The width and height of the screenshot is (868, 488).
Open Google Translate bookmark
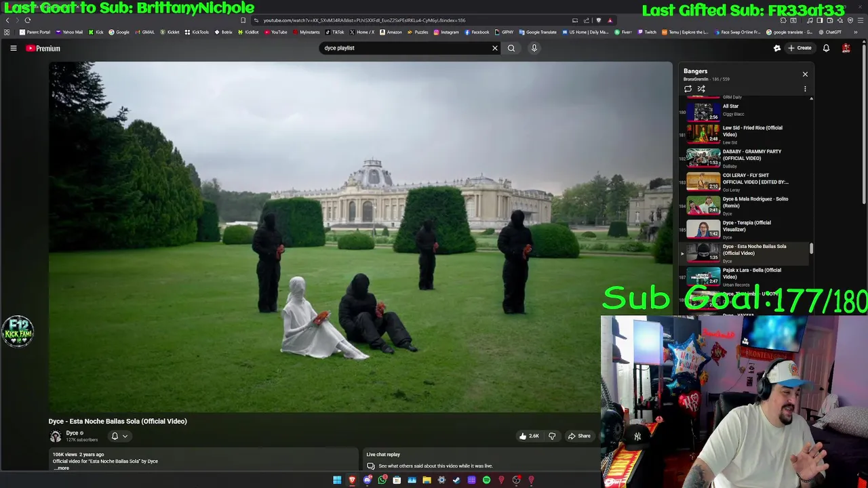pyautogui.click(x=538, y=32)
